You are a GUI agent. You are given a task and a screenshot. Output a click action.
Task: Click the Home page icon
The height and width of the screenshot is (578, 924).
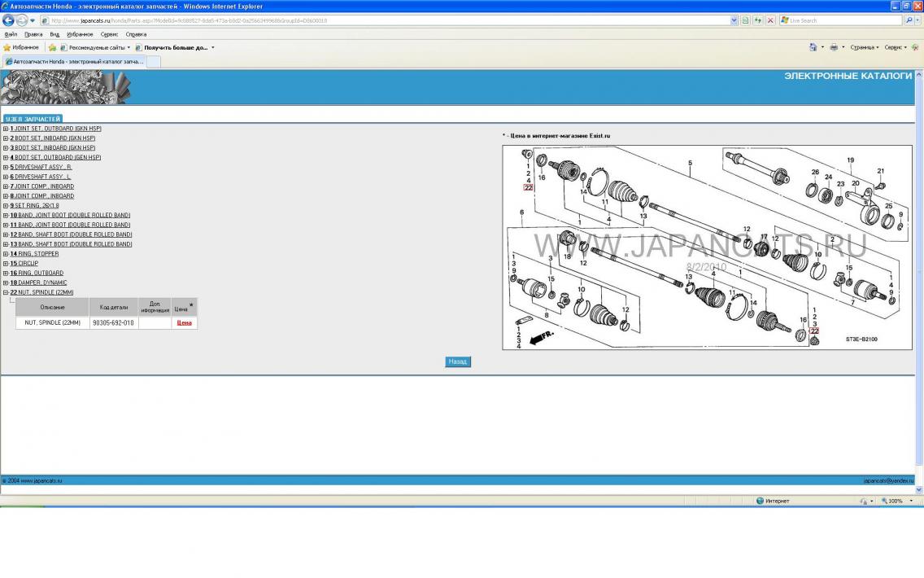click(813, 47)
